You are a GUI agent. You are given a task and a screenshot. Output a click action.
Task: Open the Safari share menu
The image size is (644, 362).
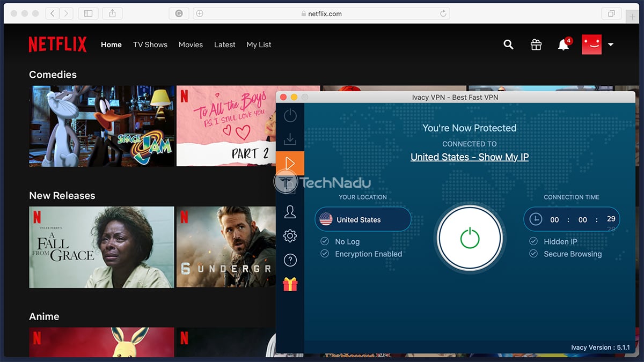[x=112, y=13]
